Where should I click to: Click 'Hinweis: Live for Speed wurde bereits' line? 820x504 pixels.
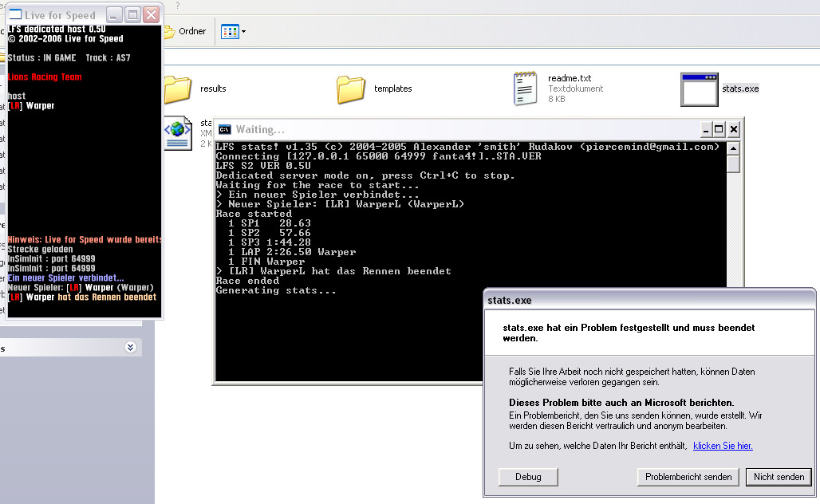coord(85,239)
